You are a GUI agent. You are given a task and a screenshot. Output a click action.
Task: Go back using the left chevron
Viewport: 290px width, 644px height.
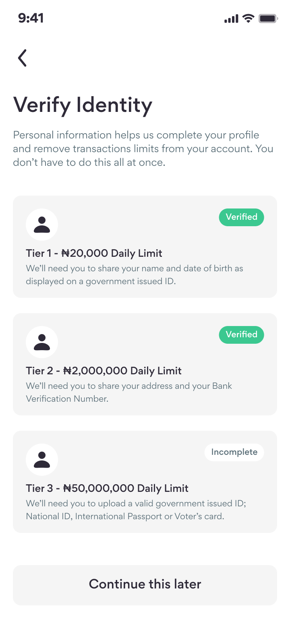coord(23,58)
